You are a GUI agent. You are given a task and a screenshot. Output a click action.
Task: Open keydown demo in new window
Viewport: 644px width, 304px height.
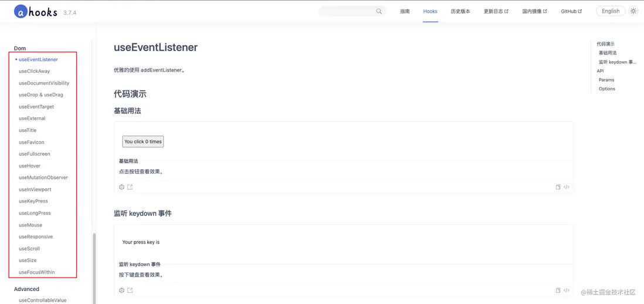130,291
